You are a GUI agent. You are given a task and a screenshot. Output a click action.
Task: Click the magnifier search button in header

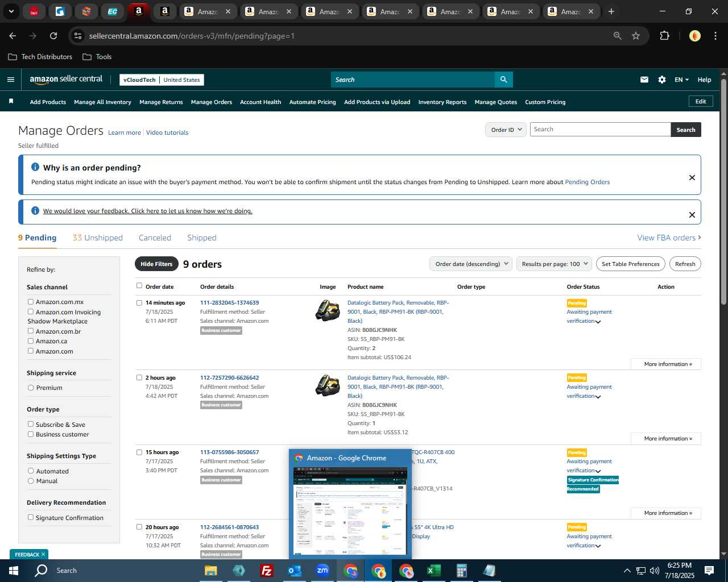pos(503,80)
